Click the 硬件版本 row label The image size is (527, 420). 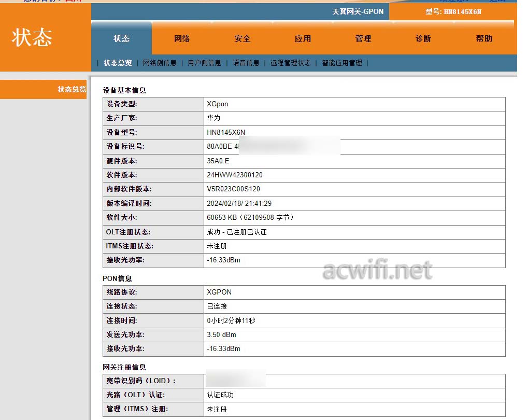coord(122,161)
